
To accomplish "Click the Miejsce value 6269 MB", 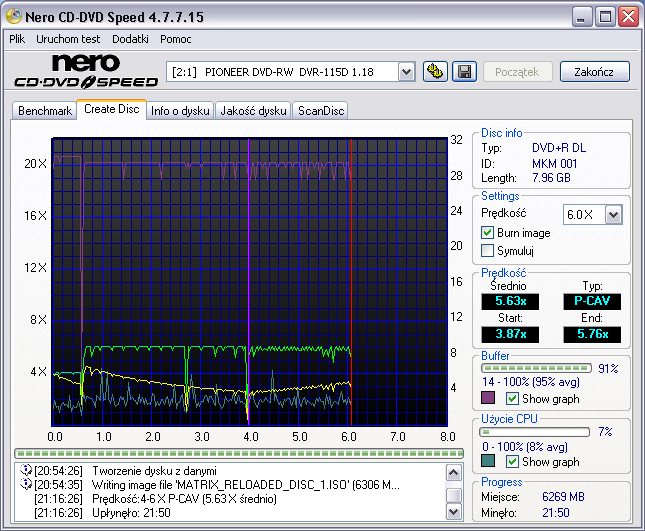I will coord(563,496).
